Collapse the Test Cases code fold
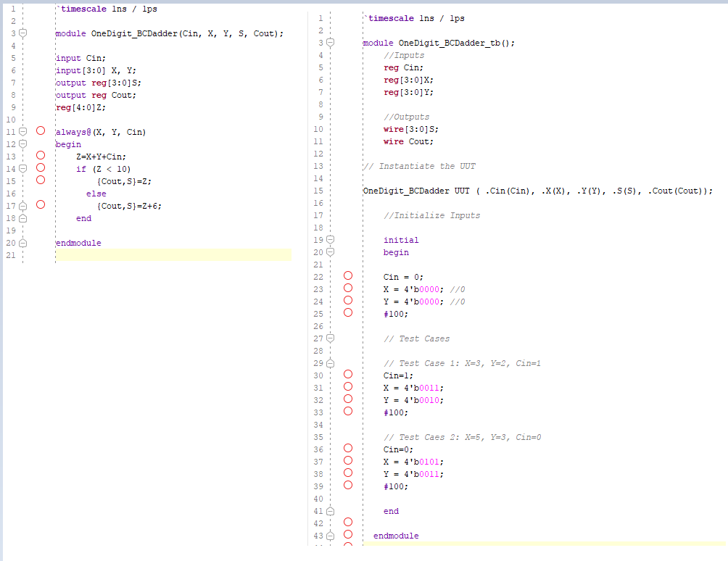728x561 pixels. (x=331, y=338)
